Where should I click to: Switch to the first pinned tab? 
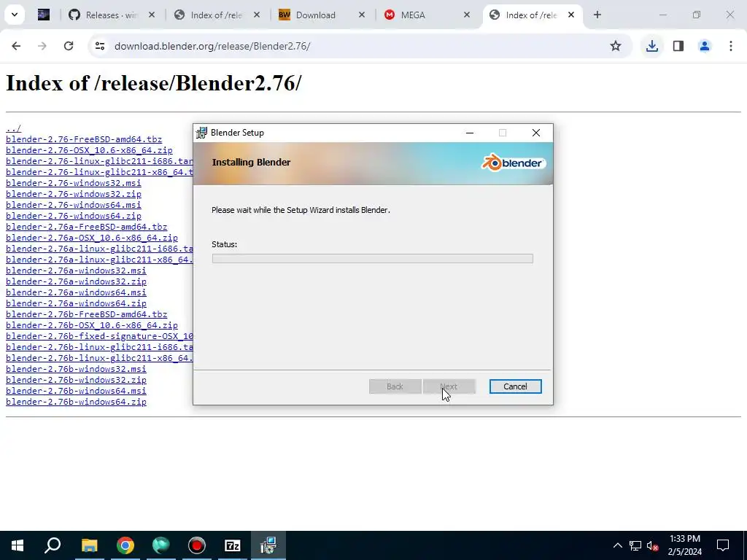[x=44, y=15]
